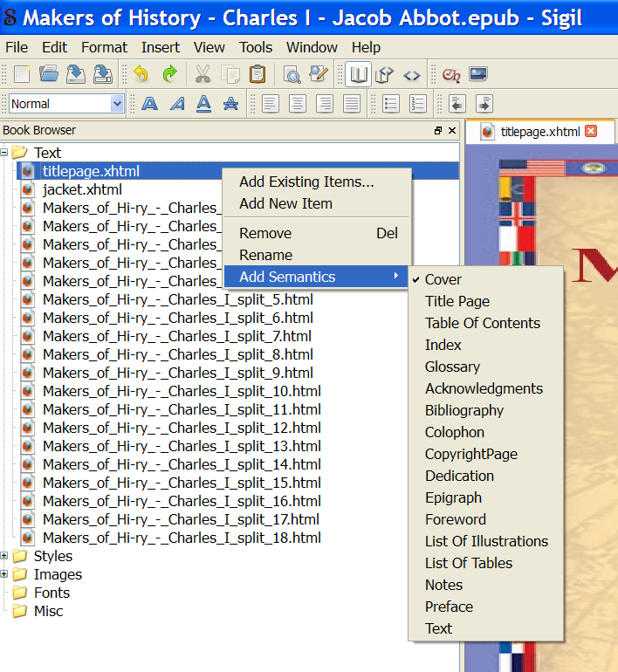Screen dimensions: 618x672
Task: Select the Fonts folder
Action: [x=51, y=593]
